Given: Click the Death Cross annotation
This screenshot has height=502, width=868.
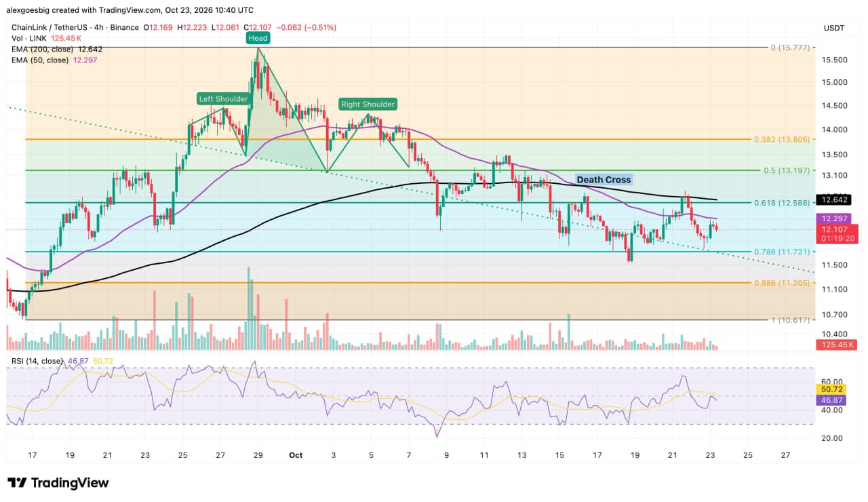Looking at the screenshot, I should point(604,180).
